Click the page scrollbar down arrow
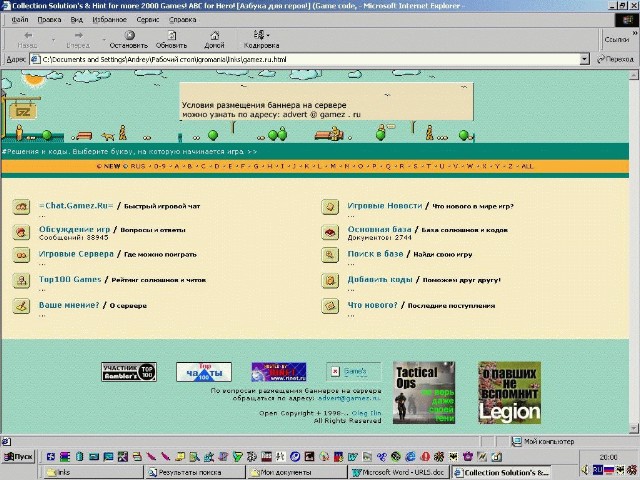 point(634,428)
